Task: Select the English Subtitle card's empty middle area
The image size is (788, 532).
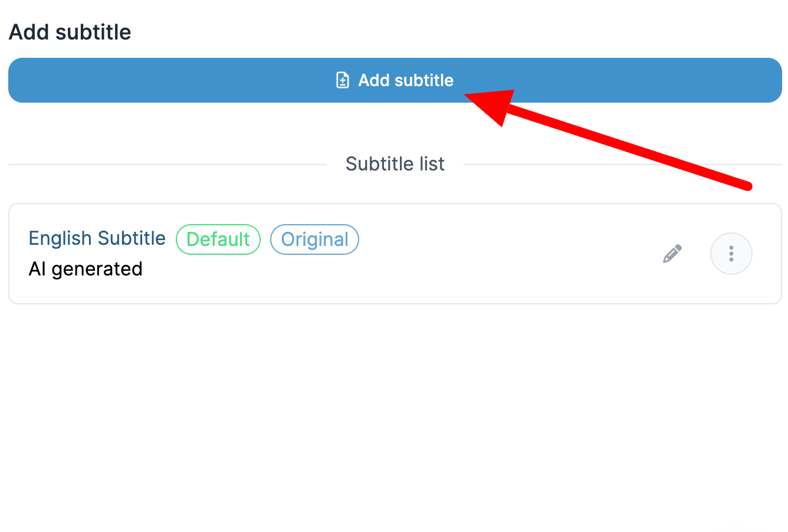Action: click(x=507, y=254)
